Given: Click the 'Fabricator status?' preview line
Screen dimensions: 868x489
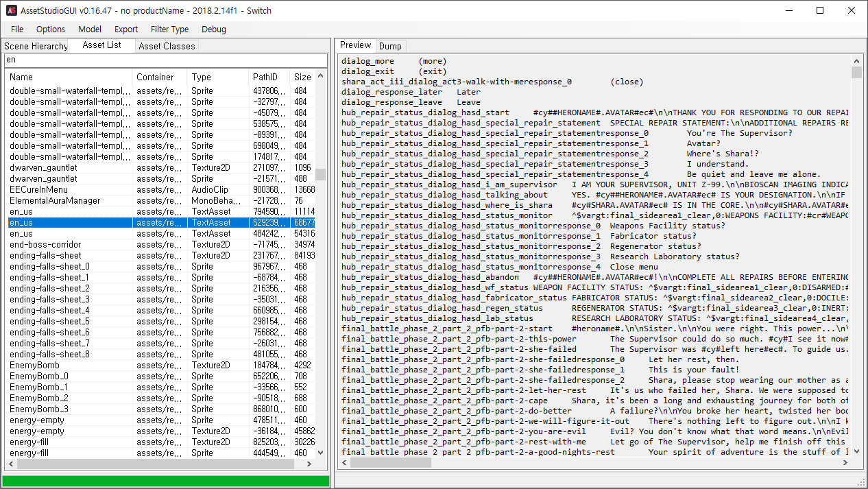Looking at the screenshot, I should [x=518, y=236].
